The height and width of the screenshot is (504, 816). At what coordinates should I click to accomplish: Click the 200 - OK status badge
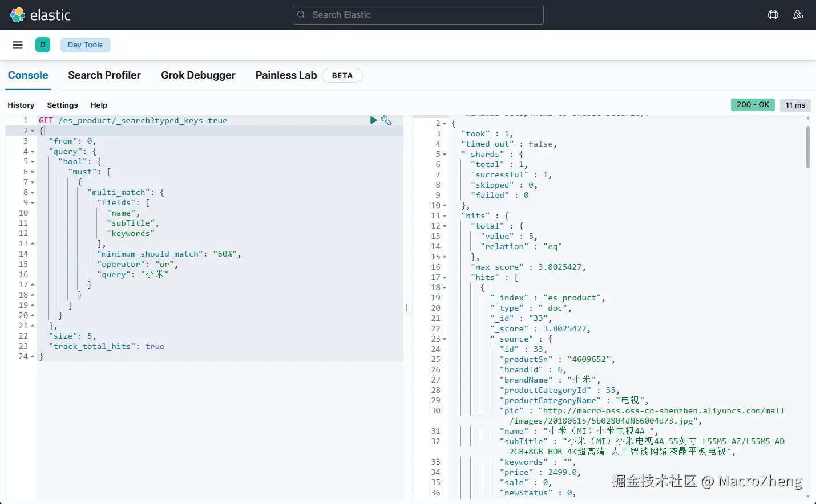pyautogui.click(x=753, y=105)
